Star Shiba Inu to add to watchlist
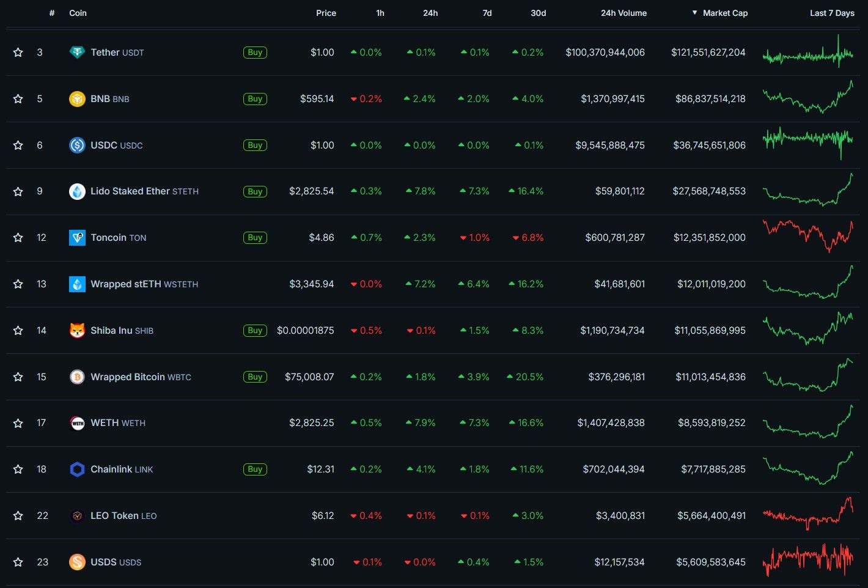868x588 pixels. pos(18,331)
